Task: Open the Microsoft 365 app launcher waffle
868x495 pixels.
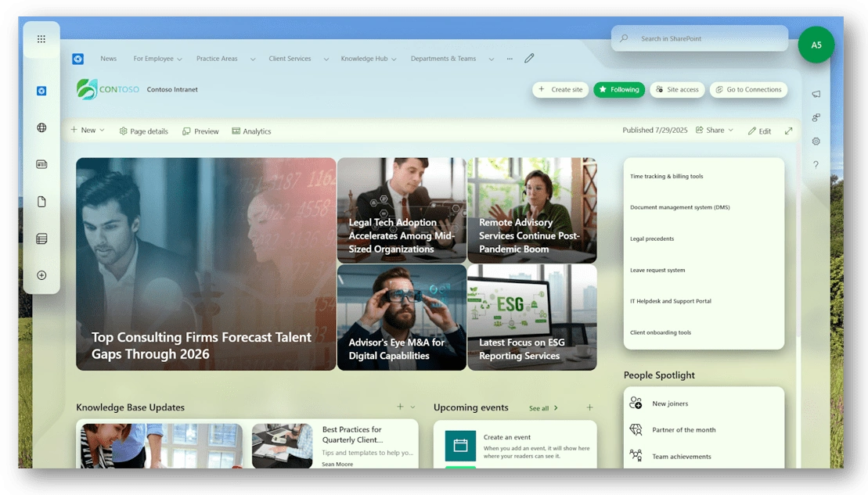Action: 40,38
